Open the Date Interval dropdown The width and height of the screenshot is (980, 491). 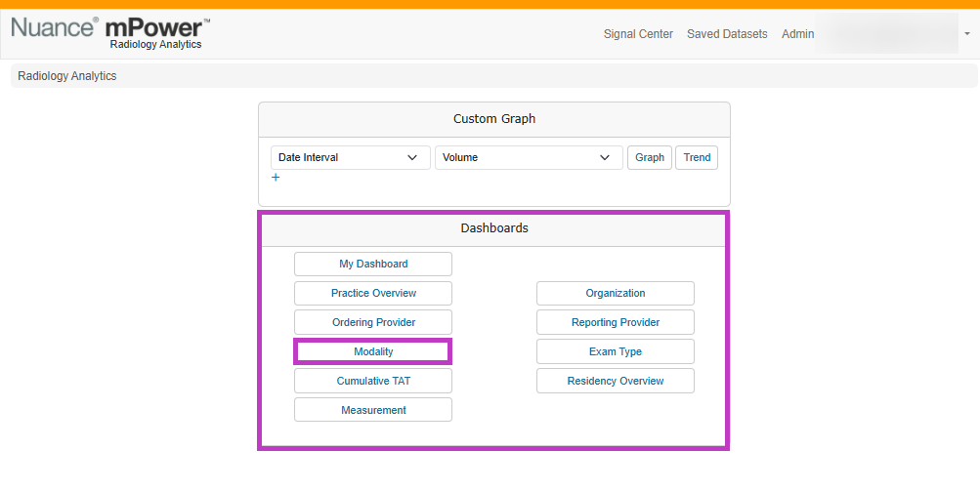tap(351, 157)
